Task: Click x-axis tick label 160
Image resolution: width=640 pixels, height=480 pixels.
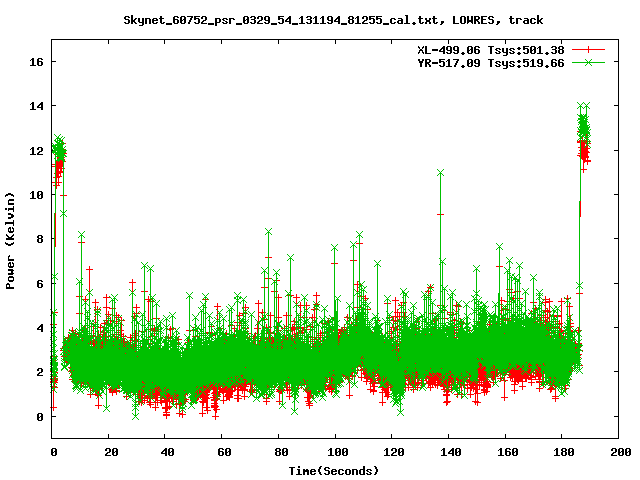Action: pos(508,452)
